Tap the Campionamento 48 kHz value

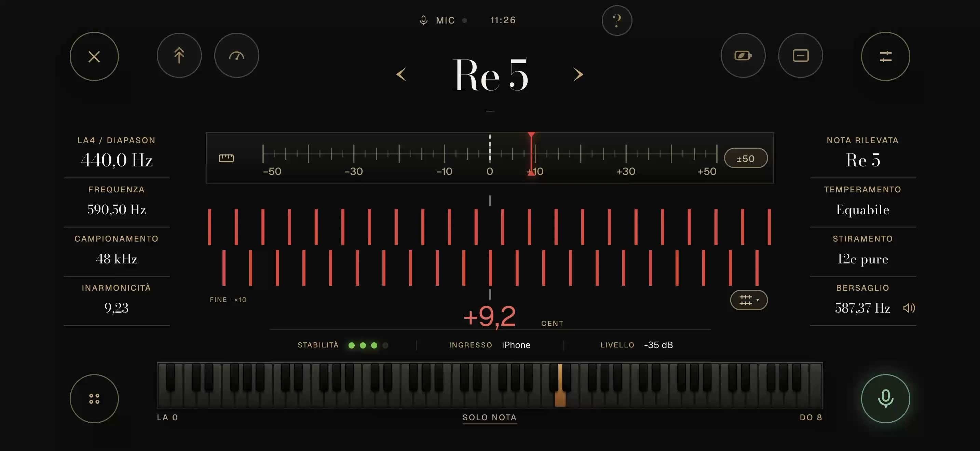coord(117,259)
